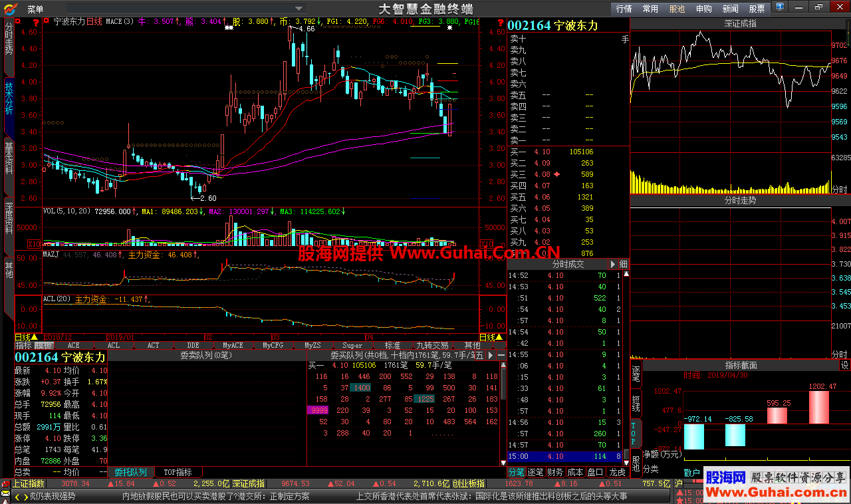The height and width of the screenshot is (504, 851).
Task: Choose the DDE indicator tab
Action: pyautogui.click(x=193, y=346)
